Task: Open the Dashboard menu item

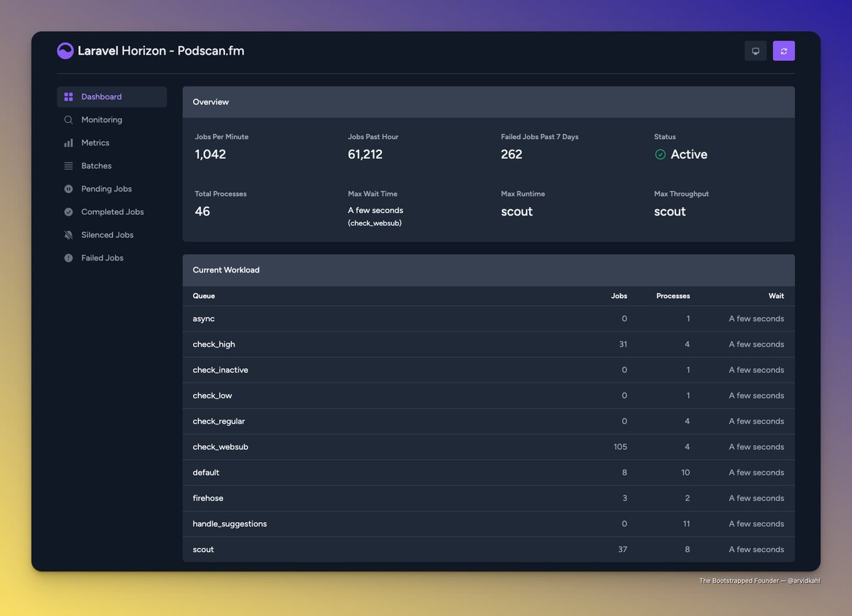Action: click(x=112, y=97)
